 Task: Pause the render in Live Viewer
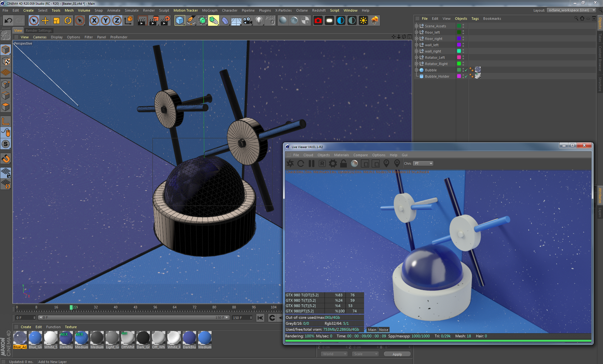(311, 163)
